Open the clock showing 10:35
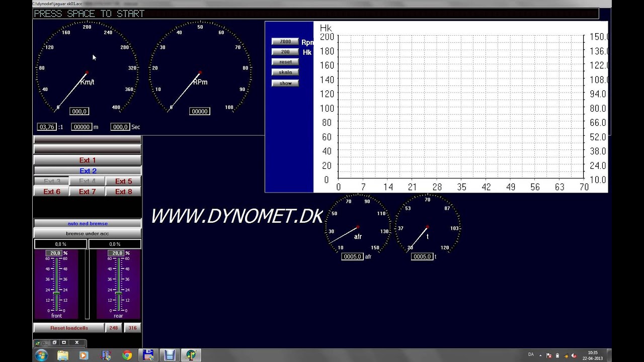The height and width of the screenshot is (362, 644). (593, 355)
